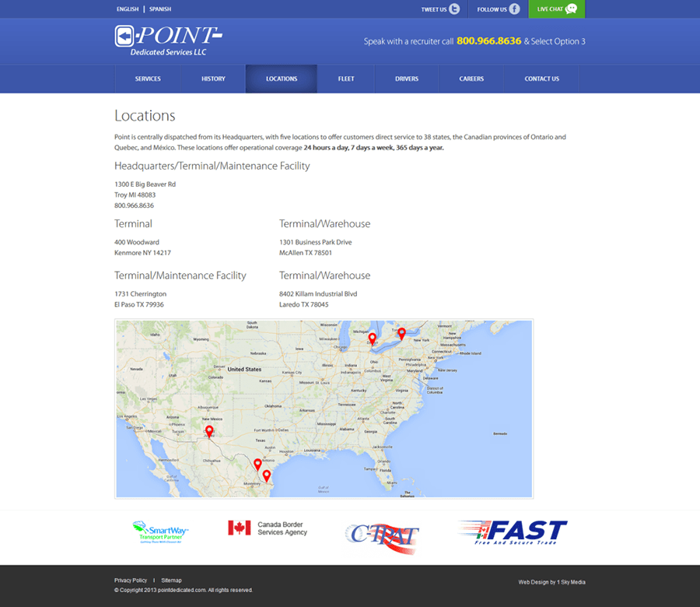Viewport: 700px width, 607px height.
Task: Open the Careers navigation item
Action: 471,79
